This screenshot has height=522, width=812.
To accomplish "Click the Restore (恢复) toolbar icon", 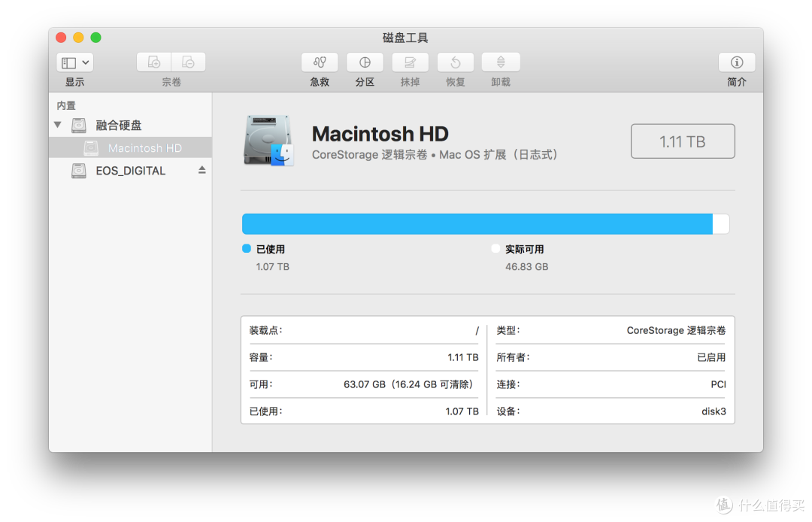I will point(455,62).
